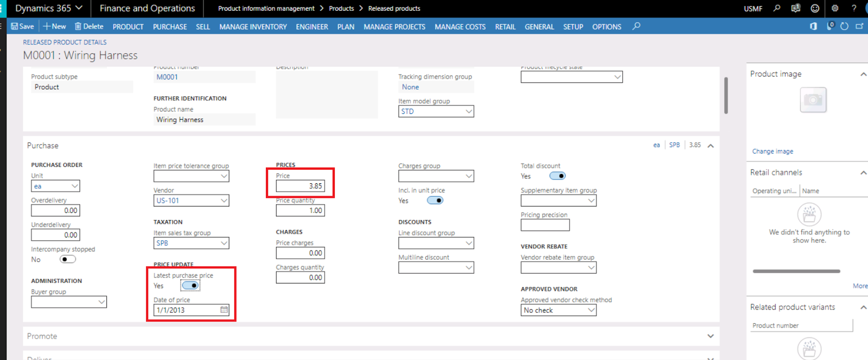Viewport: 868px width, 360px height.
Task: Click Product information management breadcrumb
Action: (x=266, y=8)
